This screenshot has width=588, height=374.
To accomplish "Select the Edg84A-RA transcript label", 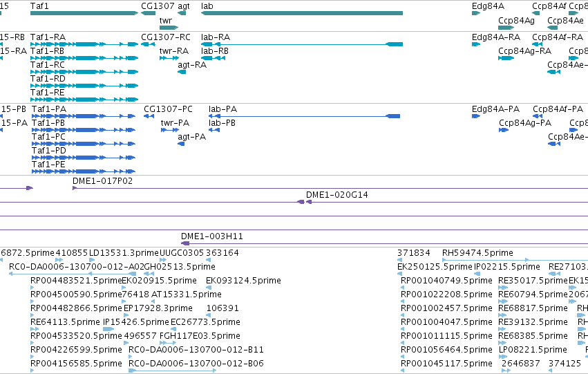I will pyautogui.click(x=495, y=37).
